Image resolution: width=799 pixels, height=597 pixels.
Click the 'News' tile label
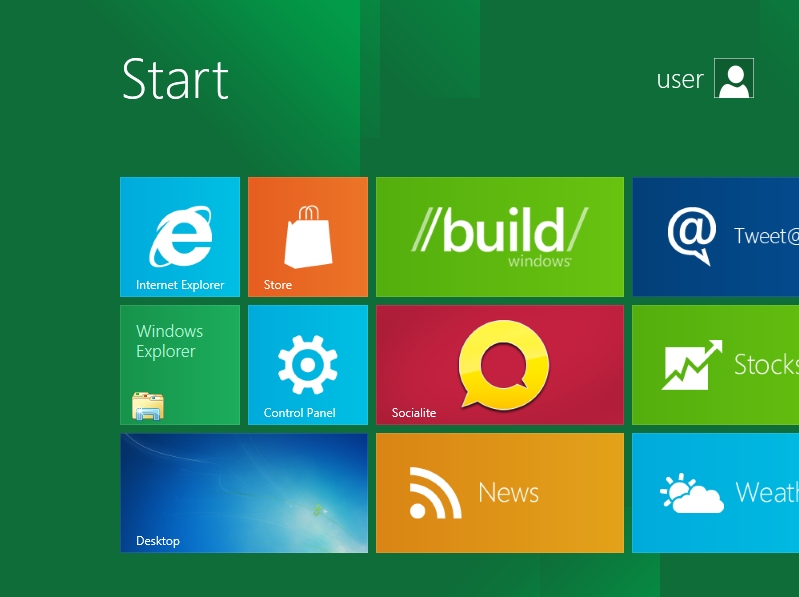point(509,493)
